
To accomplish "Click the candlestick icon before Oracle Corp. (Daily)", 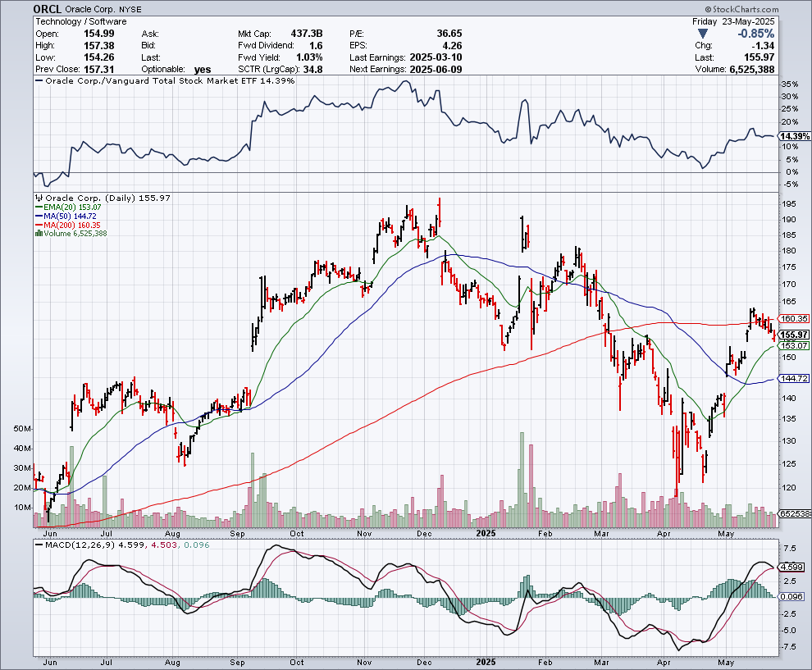I will pyautogui.click(x=39, y=198).
